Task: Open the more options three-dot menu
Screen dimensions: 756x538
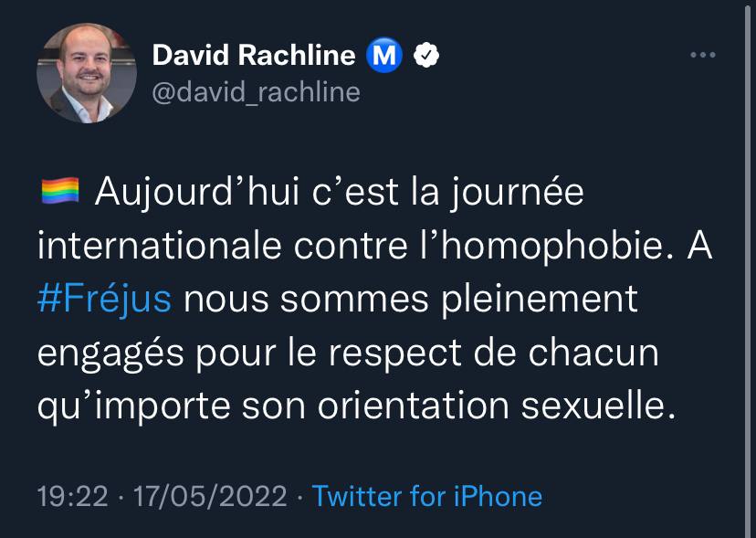Action: coord(702,56)
